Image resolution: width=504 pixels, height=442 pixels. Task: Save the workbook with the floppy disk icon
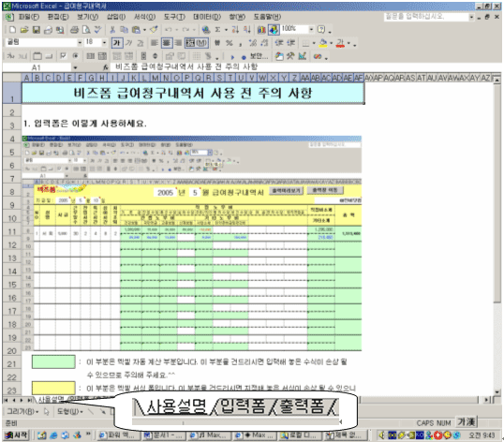pos(36,30)
